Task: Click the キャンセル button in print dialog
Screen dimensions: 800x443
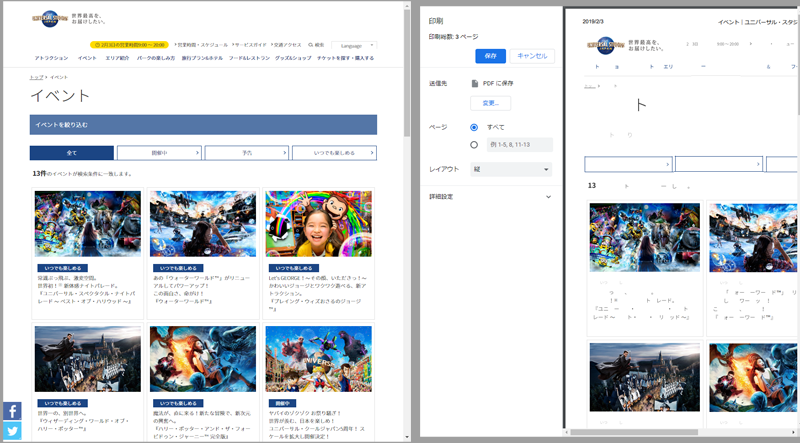Action: click(532, 56)
